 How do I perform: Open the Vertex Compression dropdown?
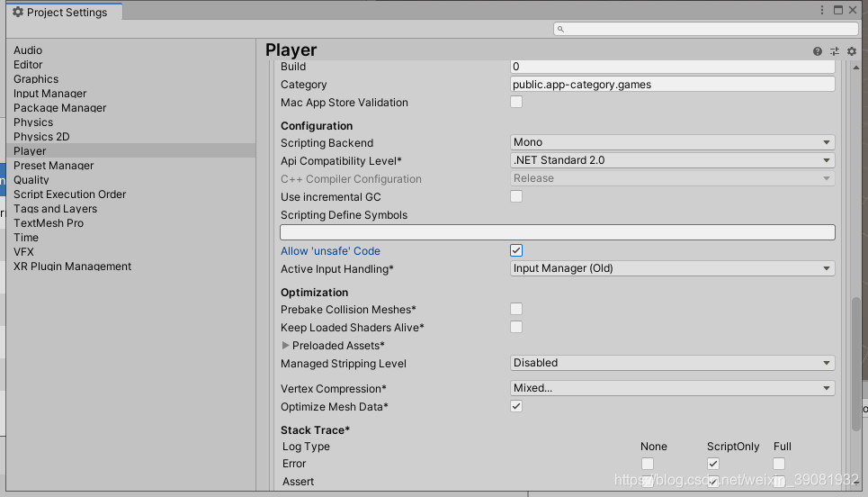pos(672,388)
